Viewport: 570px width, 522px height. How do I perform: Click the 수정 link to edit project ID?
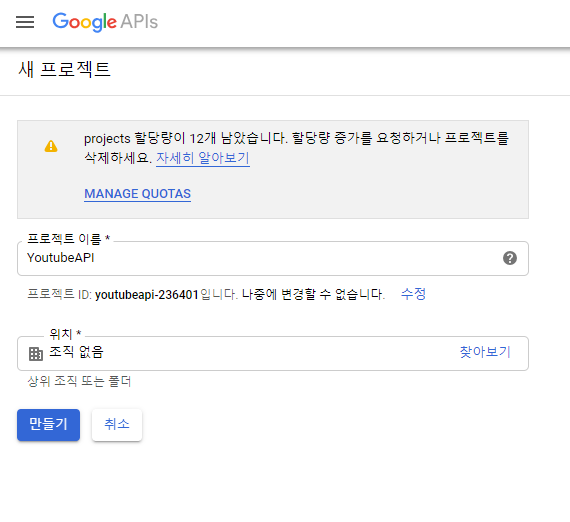[x=413, y=294]
